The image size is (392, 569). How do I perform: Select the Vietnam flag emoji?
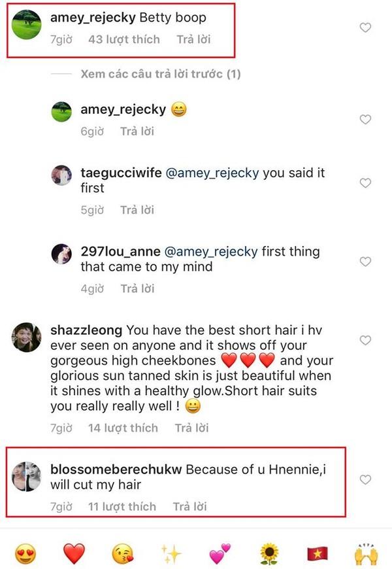click(x=317, y=554)
